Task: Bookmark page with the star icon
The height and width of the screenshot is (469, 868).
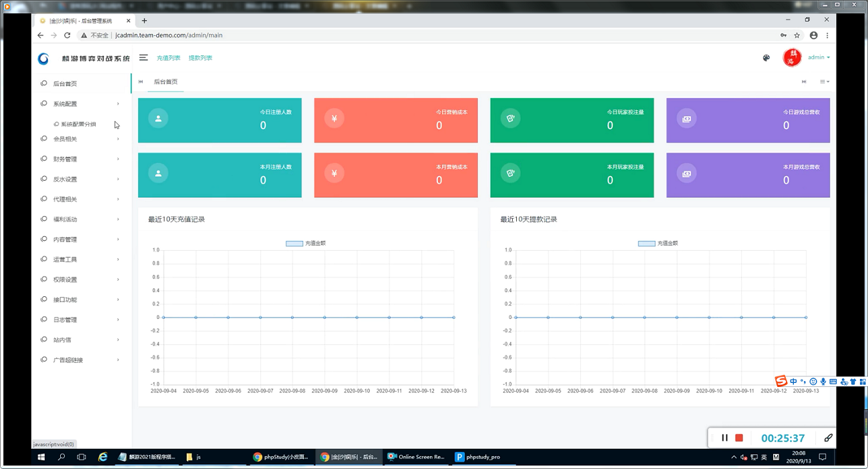Action: 797,35
